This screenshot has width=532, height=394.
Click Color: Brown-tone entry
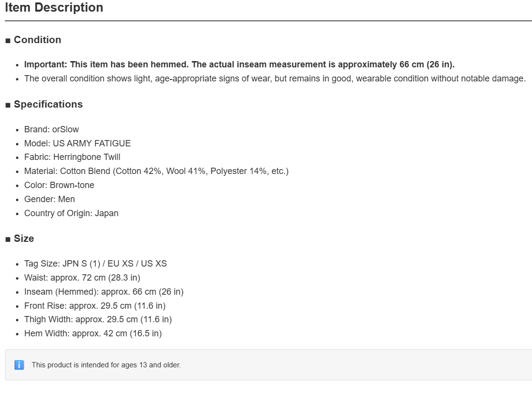[x=59, y=185]
